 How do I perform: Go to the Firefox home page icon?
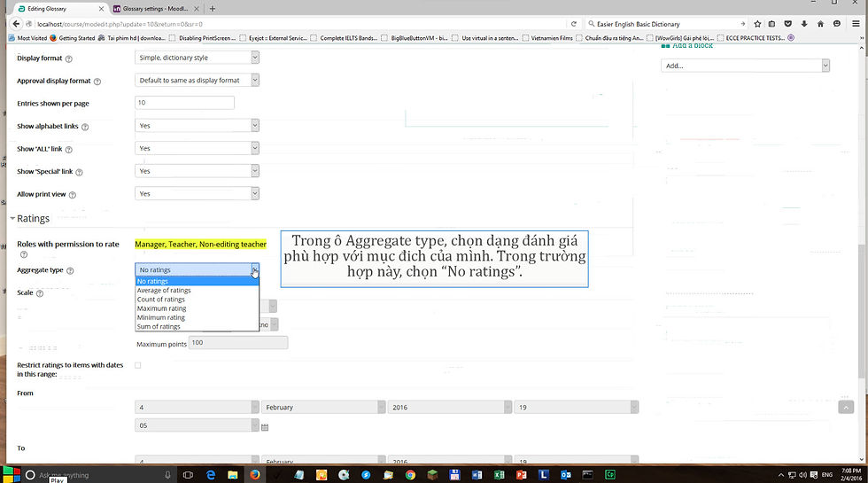(x=820, y=24)
